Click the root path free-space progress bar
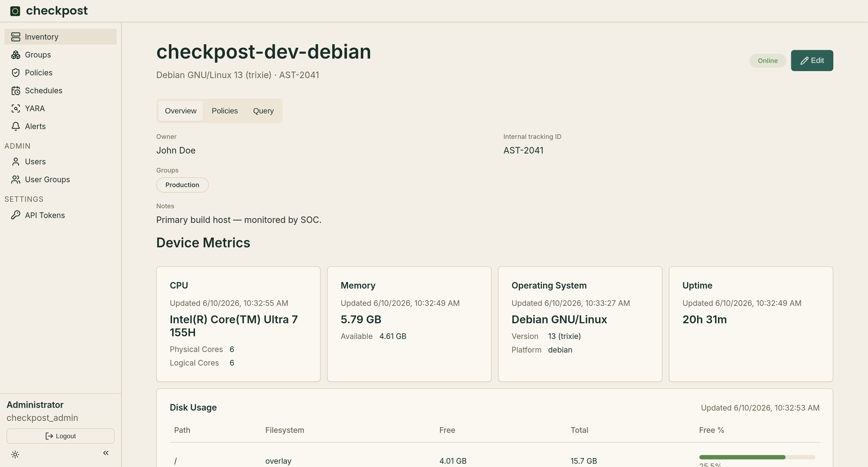 pyautogui.click(x=757, y=457)
